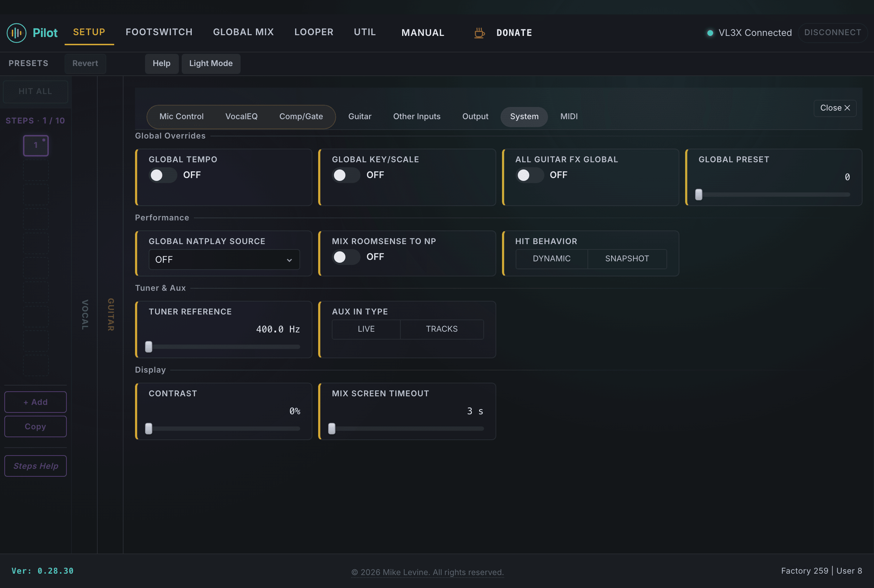This screenshot has height=588, width=874.
Task: Toggle the Mix Roomsense to NP switch
Action: [x=346, y=257]
